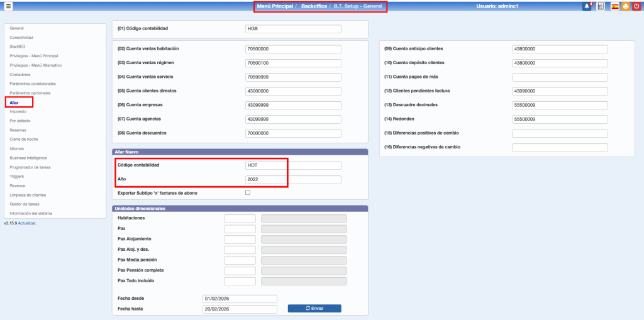Open Business intelligence settings
644x320 pixels.
point(28,158)
